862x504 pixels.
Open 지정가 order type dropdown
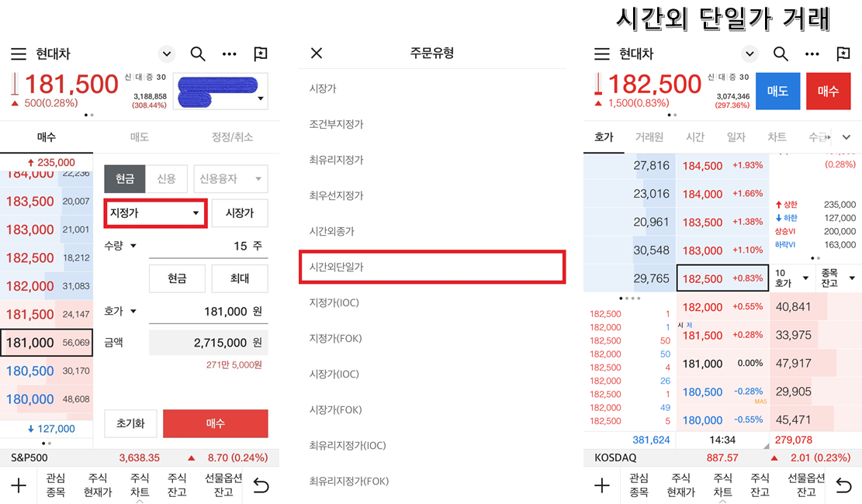pos(156,213)
